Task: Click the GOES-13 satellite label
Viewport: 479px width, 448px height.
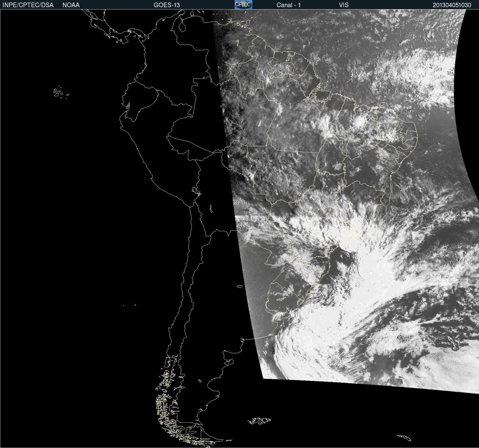Action: point(167,5)
